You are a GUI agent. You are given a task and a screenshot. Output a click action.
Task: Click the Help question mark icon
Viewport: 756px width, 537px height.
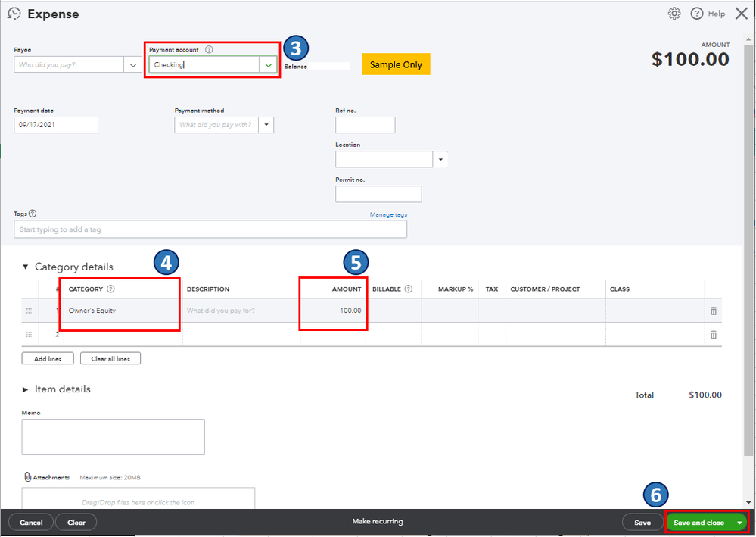point(697,14)
